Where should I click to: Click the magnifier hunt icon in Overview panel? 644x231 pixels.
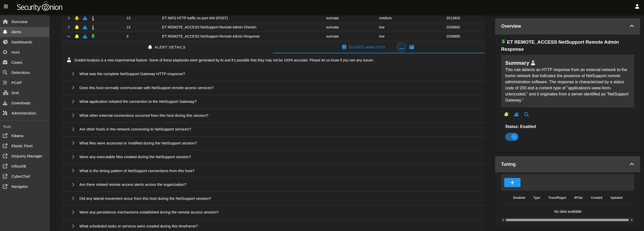(x=527, y=114)
